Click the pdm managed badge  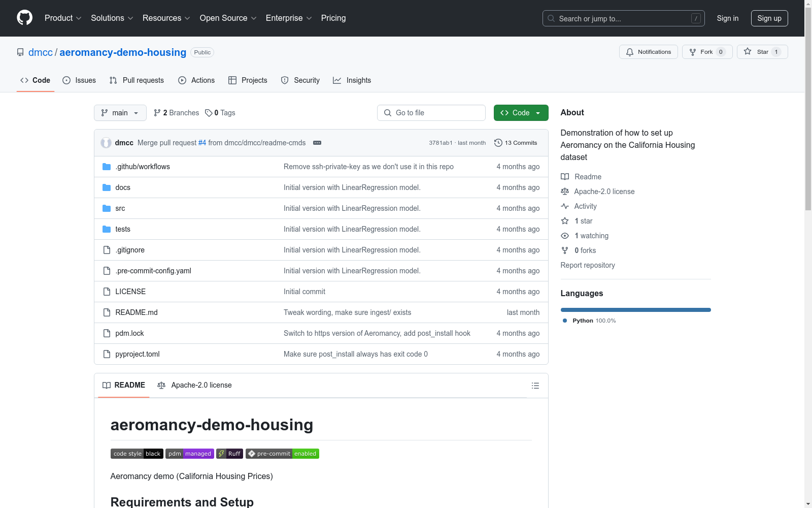pyautogui.click(x=190, y=454)
